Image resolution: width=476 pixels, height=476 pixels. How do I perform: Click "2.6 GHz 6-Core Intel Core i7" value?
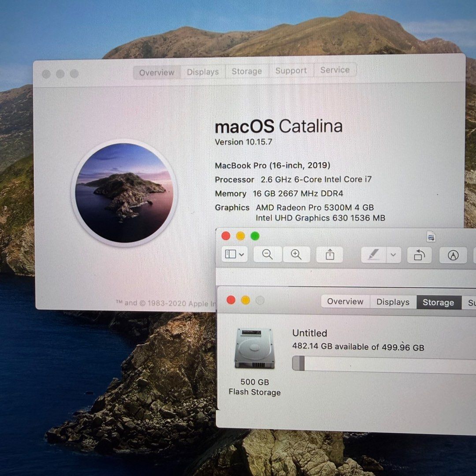(316, 179)
